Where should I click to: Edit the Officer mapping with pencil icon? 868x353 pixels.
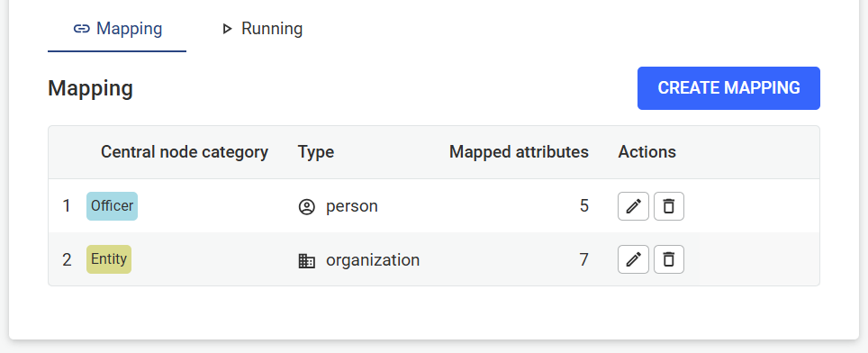(x=633, y=206)
